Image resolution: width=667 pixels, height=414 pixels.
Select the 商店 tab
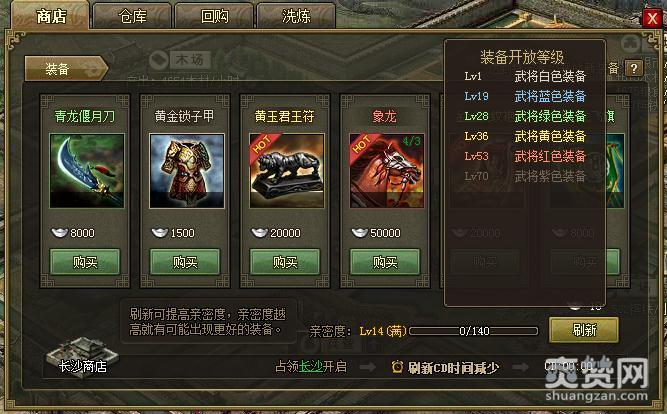point(51,16)
